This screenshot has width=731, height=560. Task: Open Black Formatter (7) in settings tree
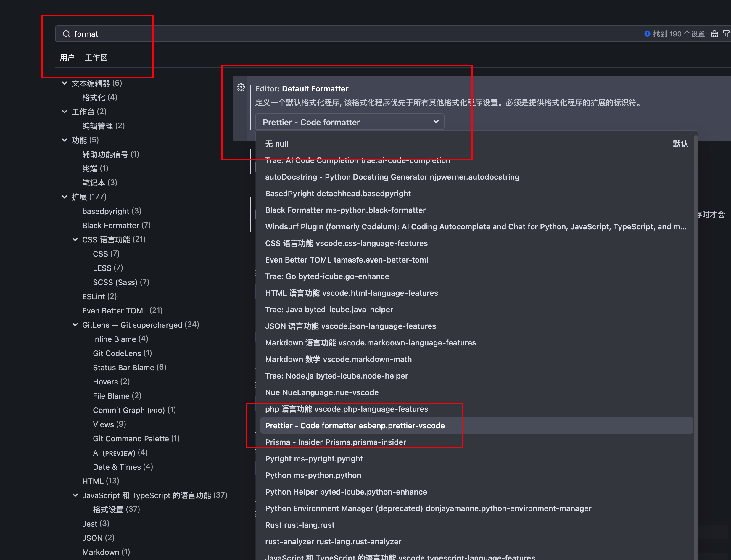[x=116, y=225]
